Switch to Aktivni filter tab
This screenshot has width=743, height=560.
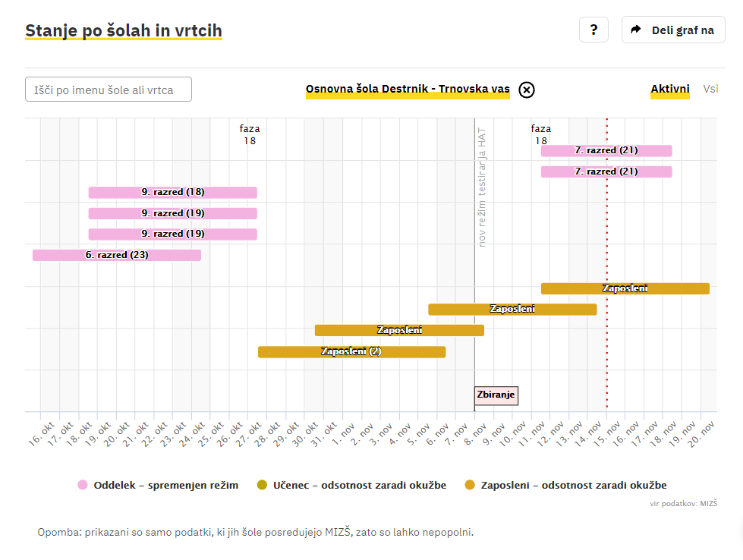669,89
